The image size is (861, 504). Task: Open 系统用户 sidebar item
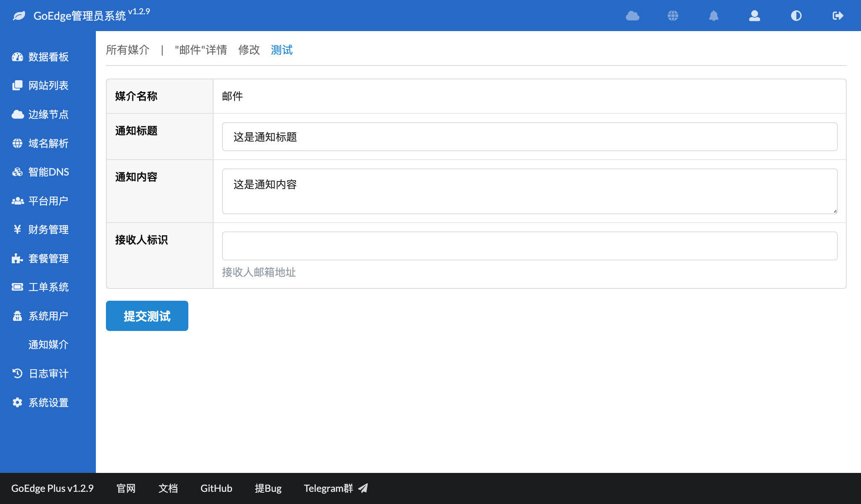click(48, 316)
